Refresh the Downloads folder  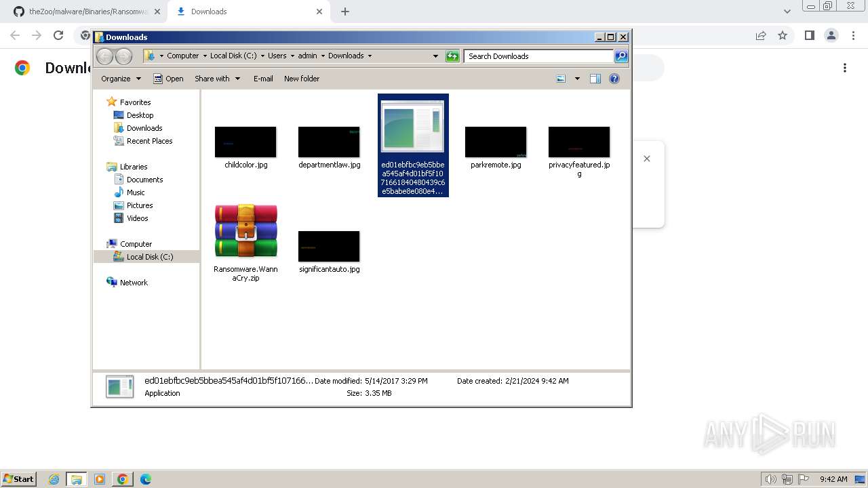pos(452,56)
